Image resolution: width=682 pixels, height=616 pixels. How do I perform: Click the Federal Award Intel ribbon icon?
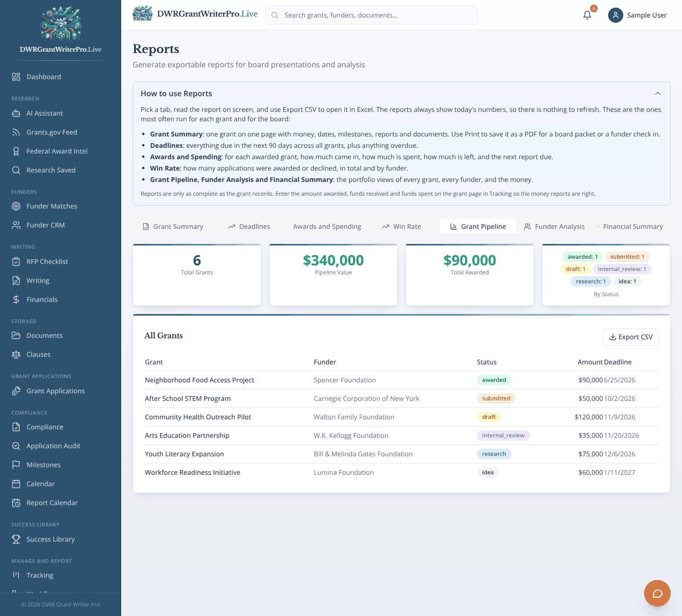(x=16, y=151)
